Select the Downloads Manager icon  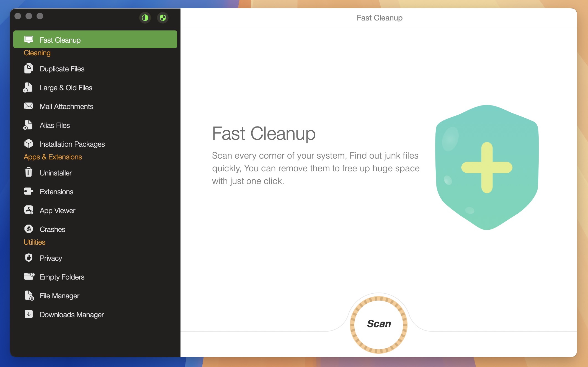click(x=28, y=315)
